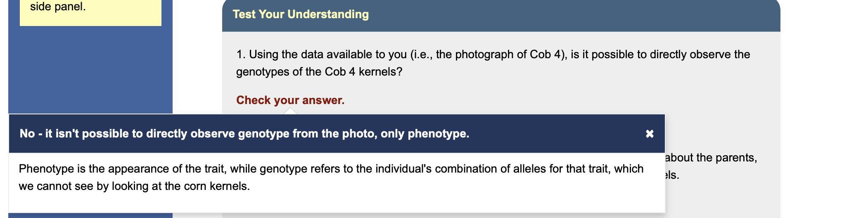This screenshot has width=868, height=218.
Task: Click the 'Check your answer.' link
Action: (290, 100)
